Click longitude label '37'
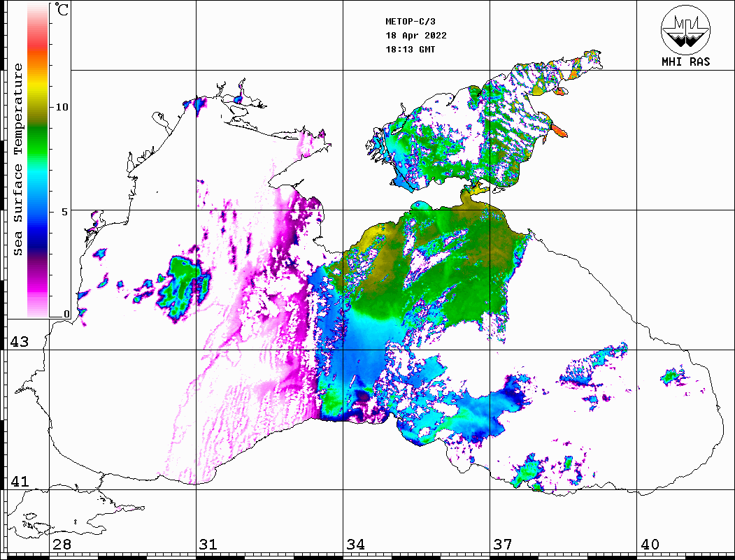The image size is (735, 560). pos(503,544)
